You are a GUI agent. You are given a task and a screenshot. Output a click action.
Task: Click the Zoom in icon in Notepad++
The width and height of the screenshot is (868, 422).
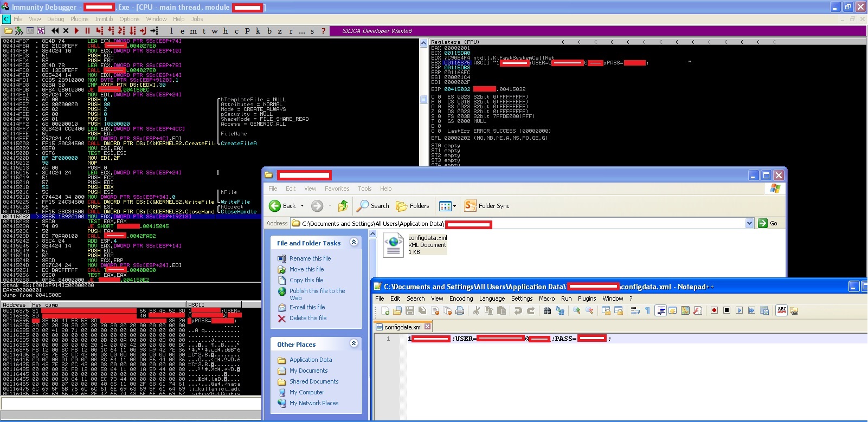576,310
